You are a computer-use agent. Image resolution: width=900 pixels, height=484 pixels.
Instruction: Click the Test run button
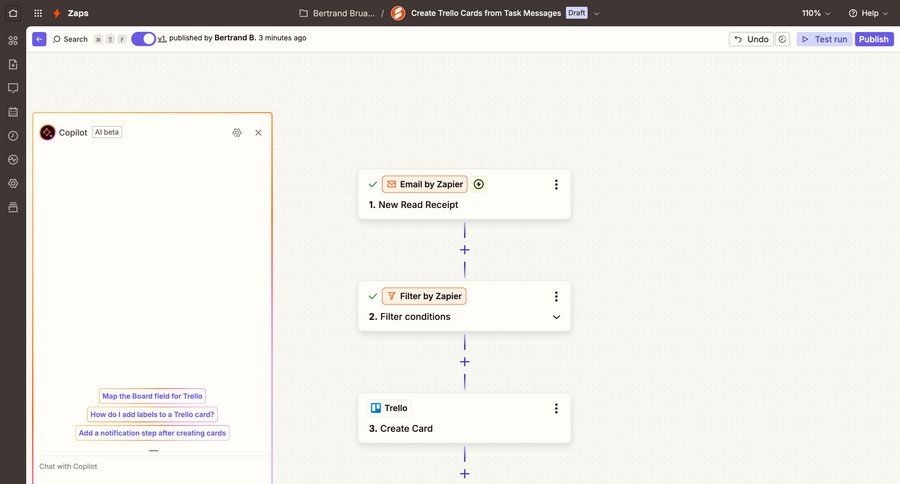[x=824, y=39]
